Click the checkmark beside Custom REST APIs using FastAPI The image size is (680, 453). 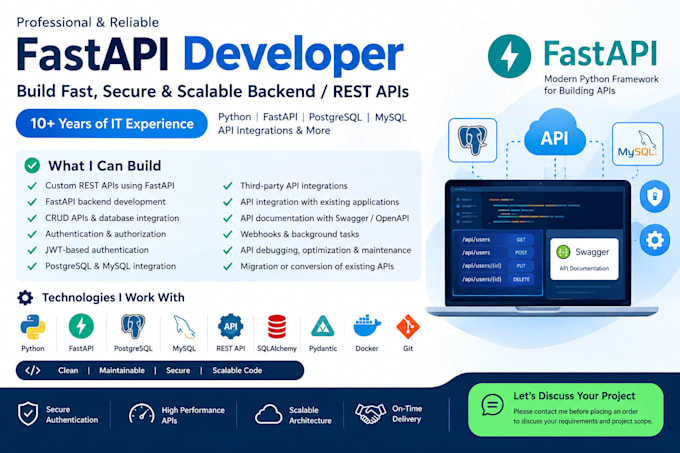[32, 186]
